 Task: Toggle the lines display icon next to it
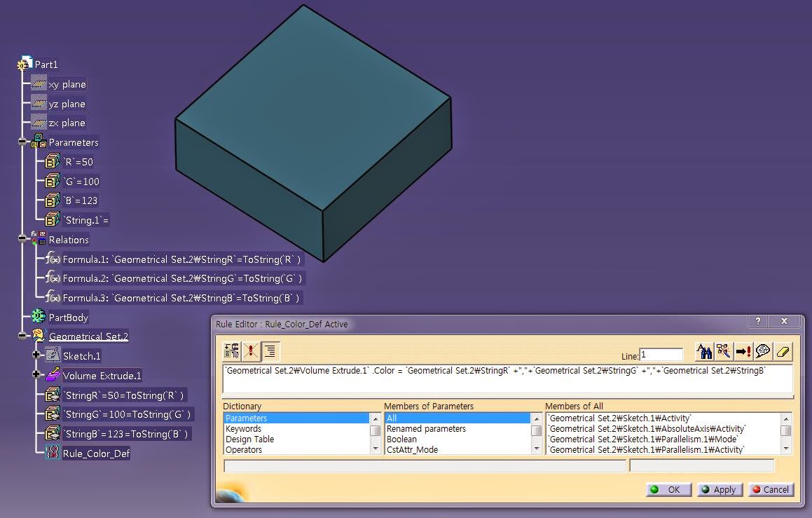tap(270, 351)
